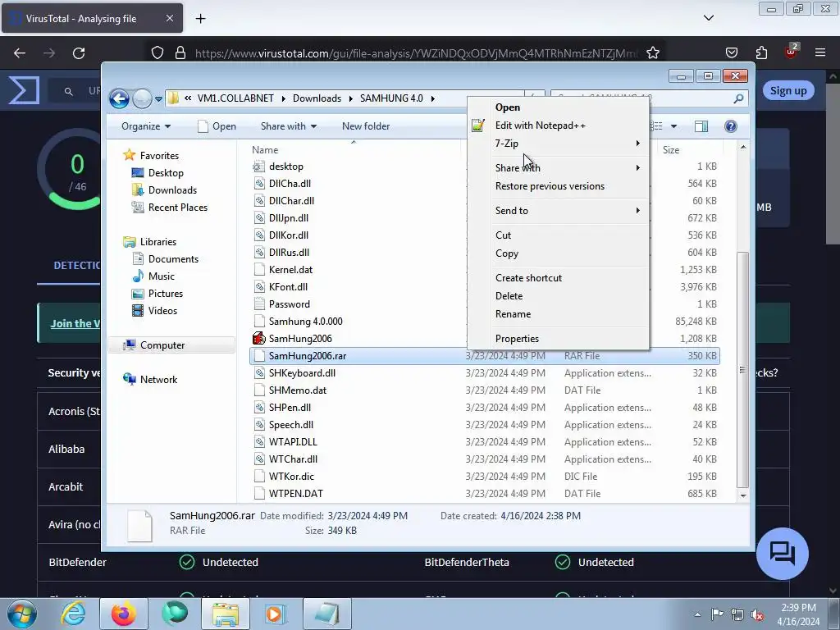This screenshot has width=840, height=630.
Task: Click the Sign up button on VirusTotal
Action: (788, 90)
